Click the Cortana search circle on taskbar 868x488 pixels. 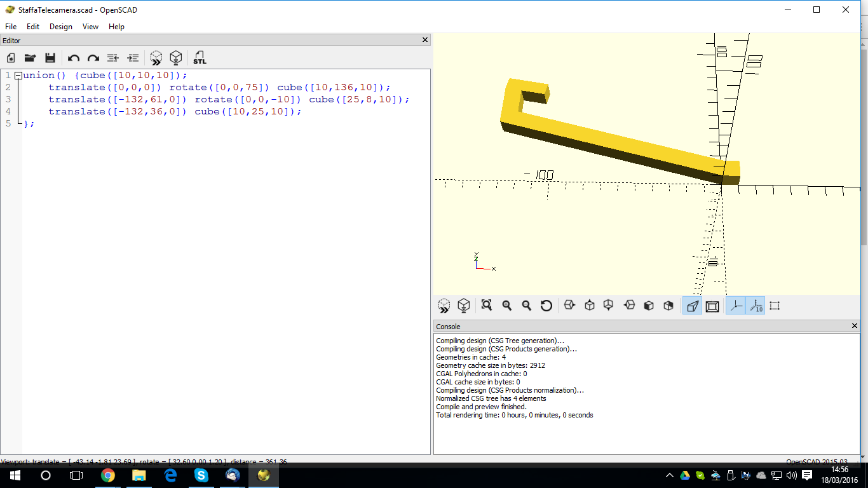click(x=46, y=475)
